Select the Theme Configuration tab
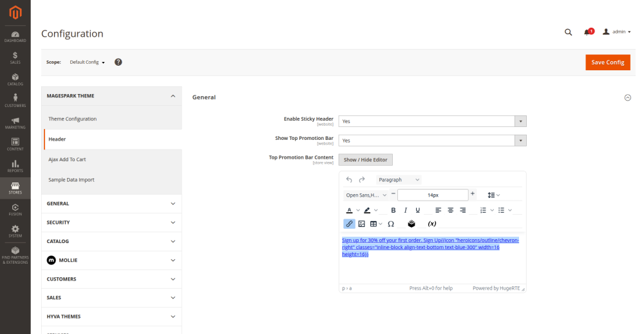The image size is (644, 334). tap(113, 119)
